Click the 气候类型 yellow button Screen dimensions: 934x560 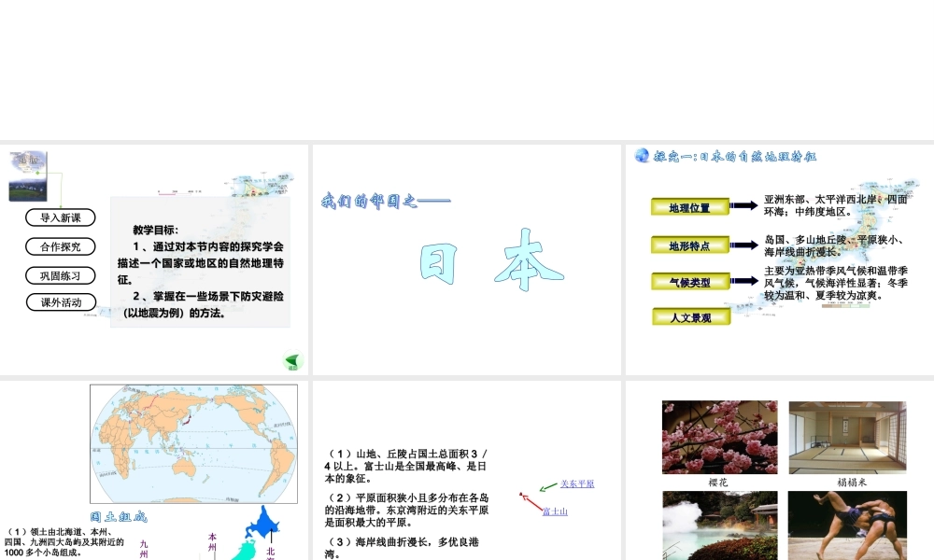point(690,282)
